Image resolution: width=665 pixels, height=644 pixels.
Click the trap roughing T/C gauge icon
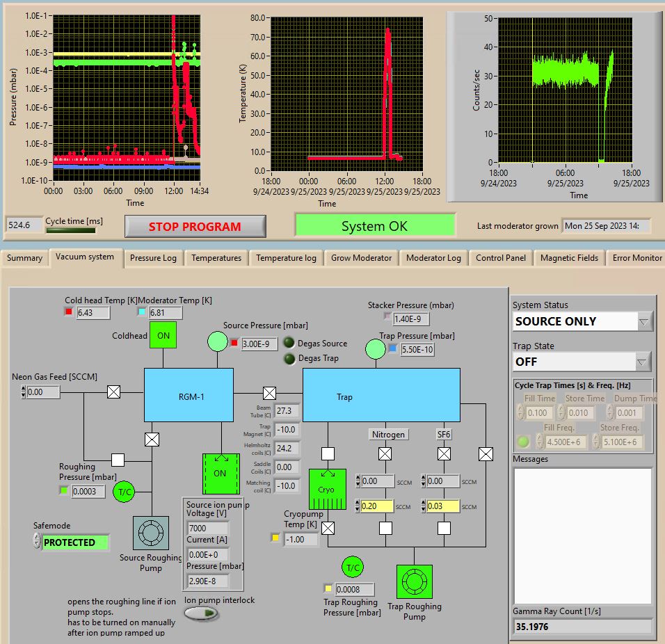[x=353, y=567]
